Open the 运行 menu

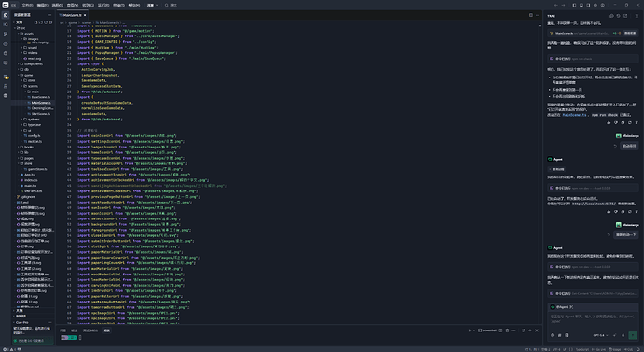point(104,5)
